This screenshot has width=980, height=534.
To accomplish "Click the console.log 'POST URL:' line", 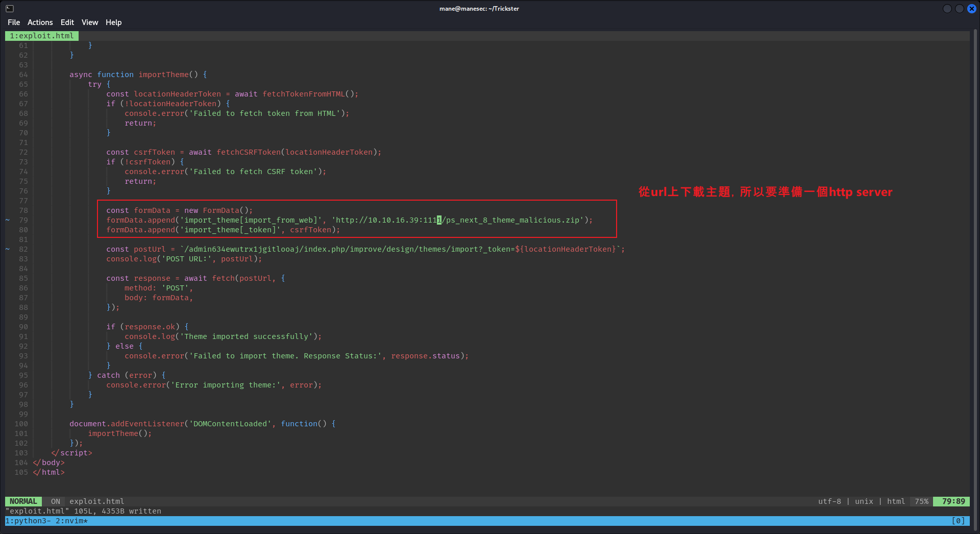I will click(184, 259).
